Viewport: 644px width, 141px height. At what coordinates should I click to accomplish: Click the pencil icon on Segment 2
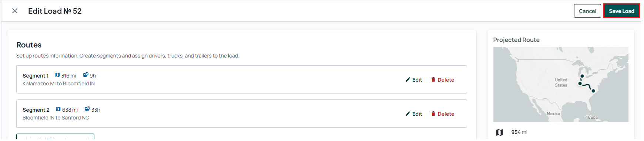point(408,114)
